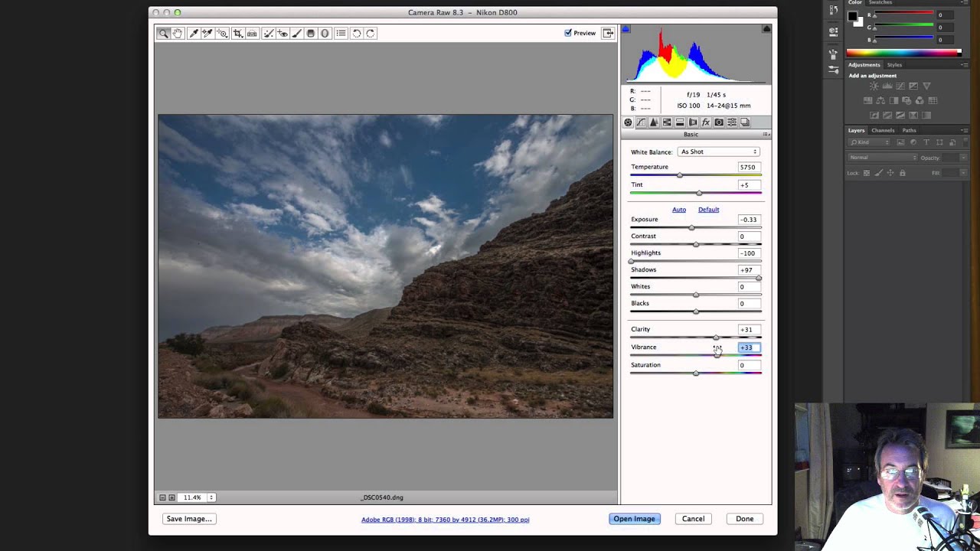Toggle the Preview checkbox
The width and height of the screenshot is (980, 551).
point(568,33)
